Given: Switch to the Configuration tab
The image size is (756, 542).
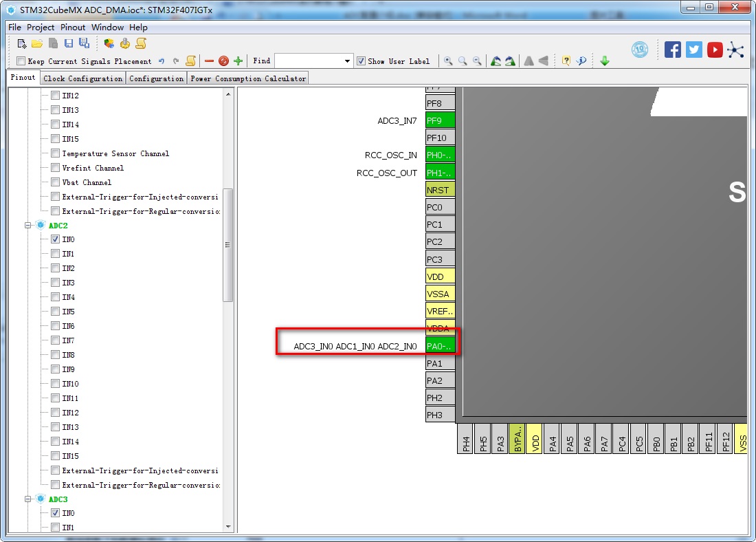Looking at the screenshot, I should coord(156,78).
